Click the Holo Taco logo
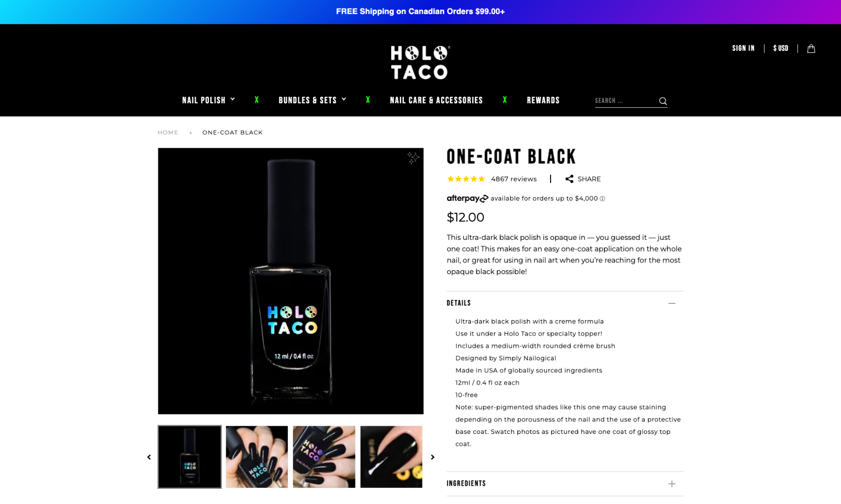This screenshot has height=504, width=841. (x=420, y=62)
